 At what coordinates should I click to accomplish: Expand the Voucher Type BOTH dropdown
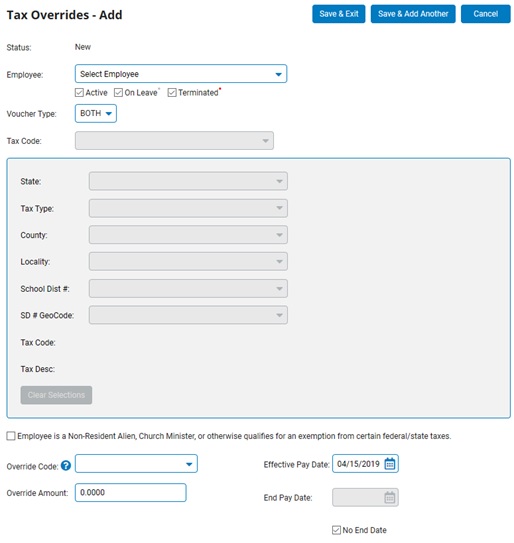(x=96, y=114)
